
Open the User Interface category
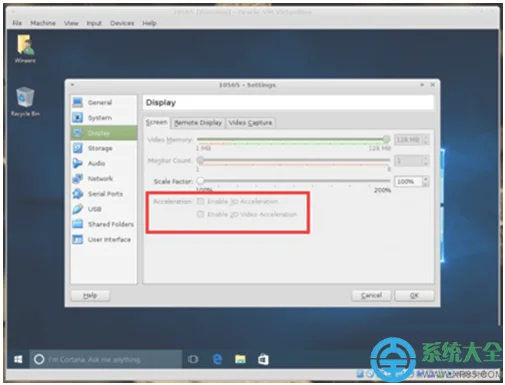pyautogui.click(x=103, y=239)
